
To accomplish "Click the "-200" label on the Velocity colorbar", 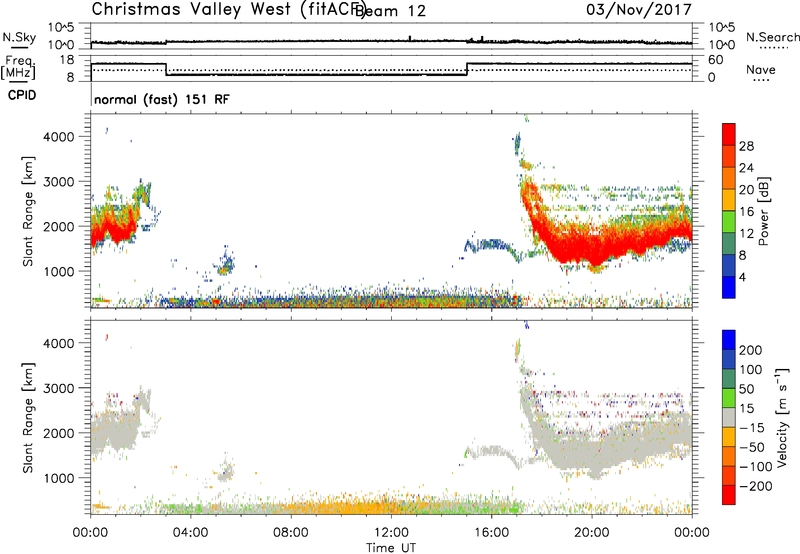I will pyautogui.click(x=755, y=486).
